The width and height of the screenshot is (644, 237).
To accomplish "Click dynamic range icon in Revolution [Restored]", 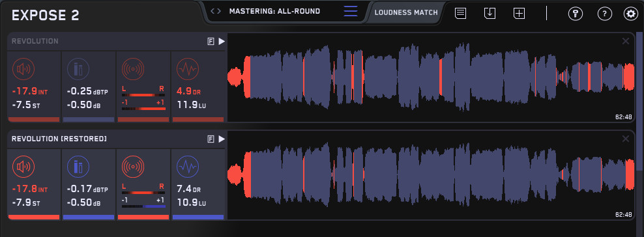I will click(x=187, y=167).
